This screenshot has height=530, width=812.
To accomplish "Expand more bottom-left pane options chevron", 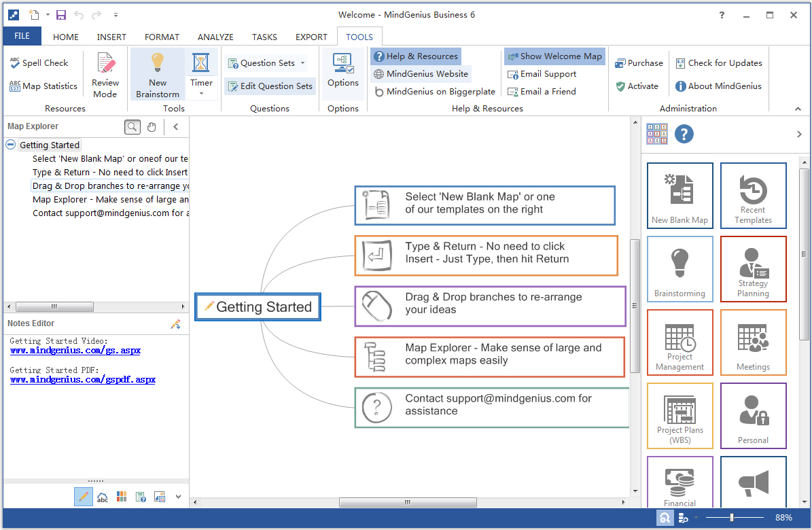I will point(178,496).
